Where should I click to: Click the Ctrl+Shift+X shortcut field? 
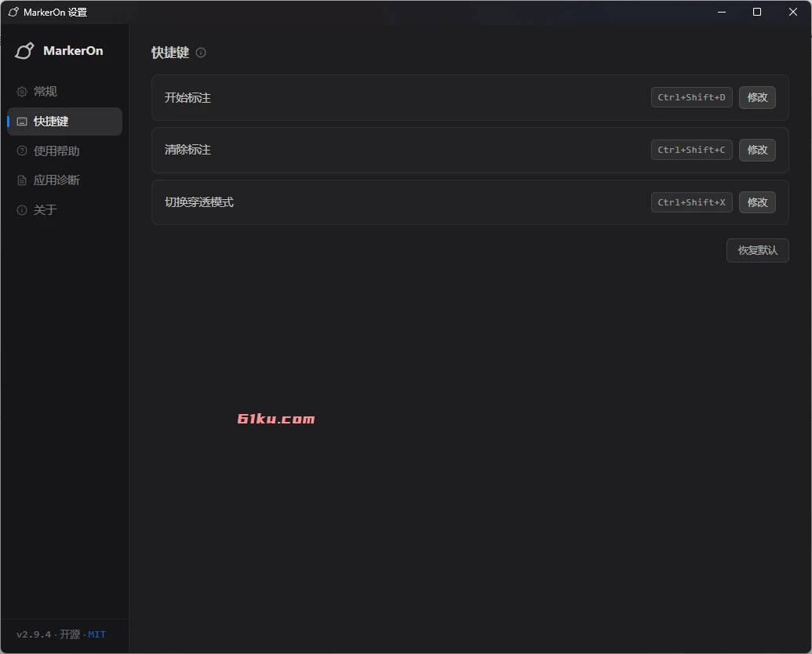[692, 202]
